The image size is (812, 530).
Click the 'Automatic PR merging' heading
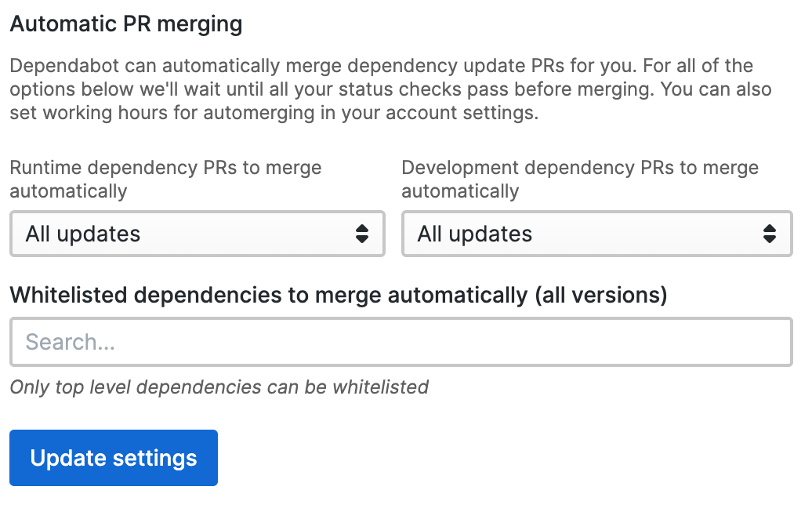(x=125, y=24)
